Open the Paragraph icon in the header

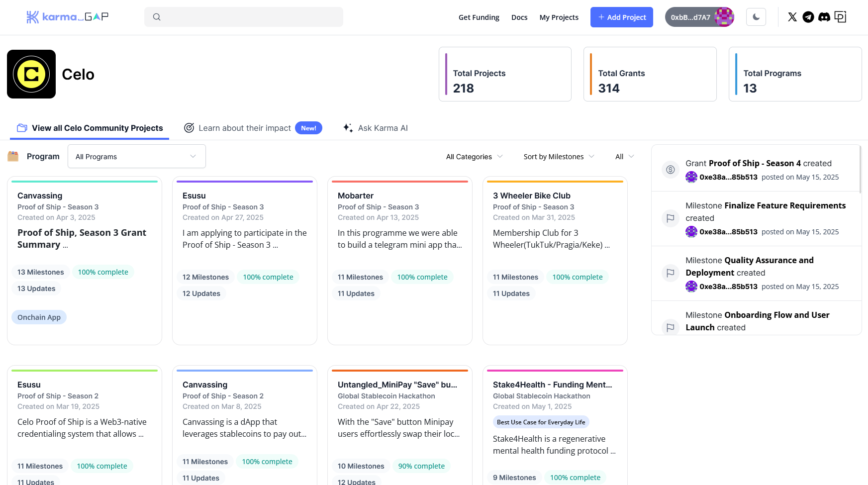point(840,17)
